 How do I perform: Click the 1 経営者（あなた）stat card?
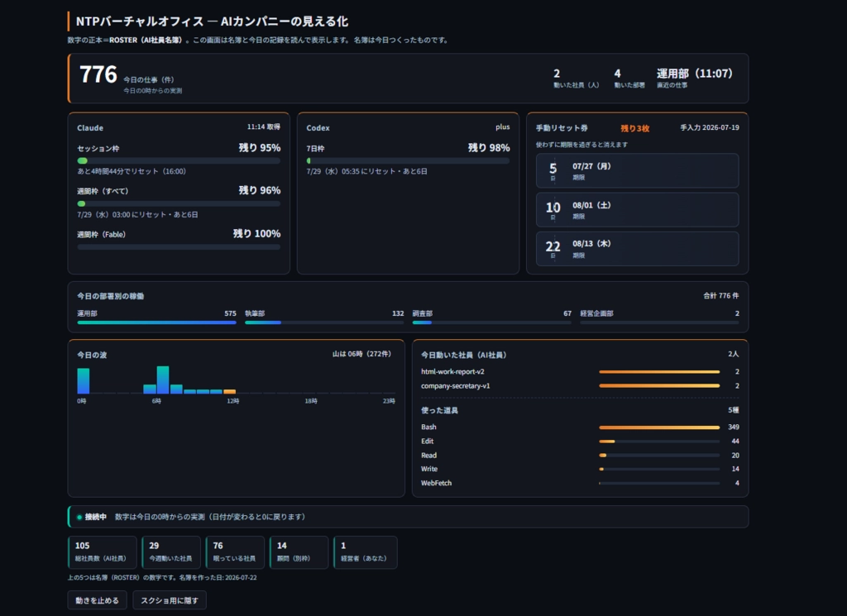[365, 552]
